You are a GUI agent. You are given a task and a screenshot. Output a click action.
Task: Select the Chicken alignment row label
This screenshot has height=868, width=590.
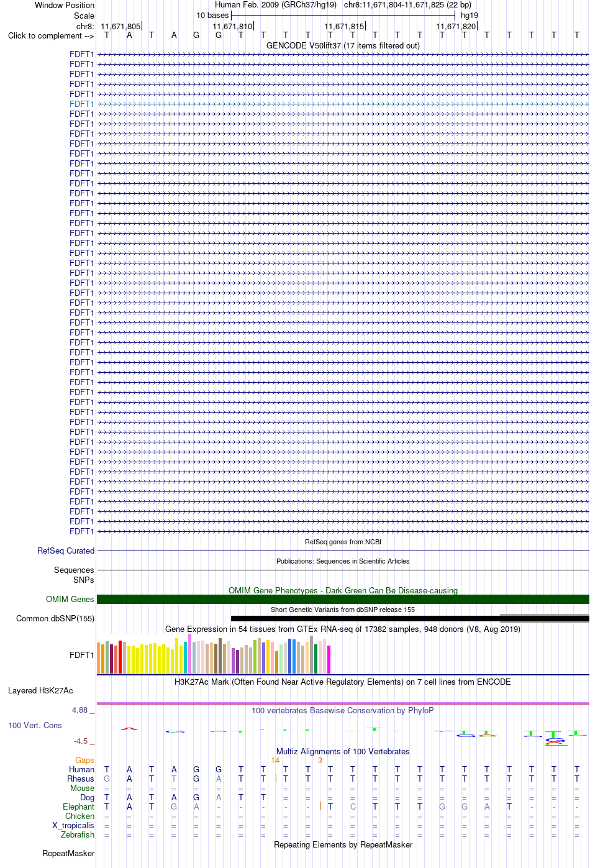80,816
